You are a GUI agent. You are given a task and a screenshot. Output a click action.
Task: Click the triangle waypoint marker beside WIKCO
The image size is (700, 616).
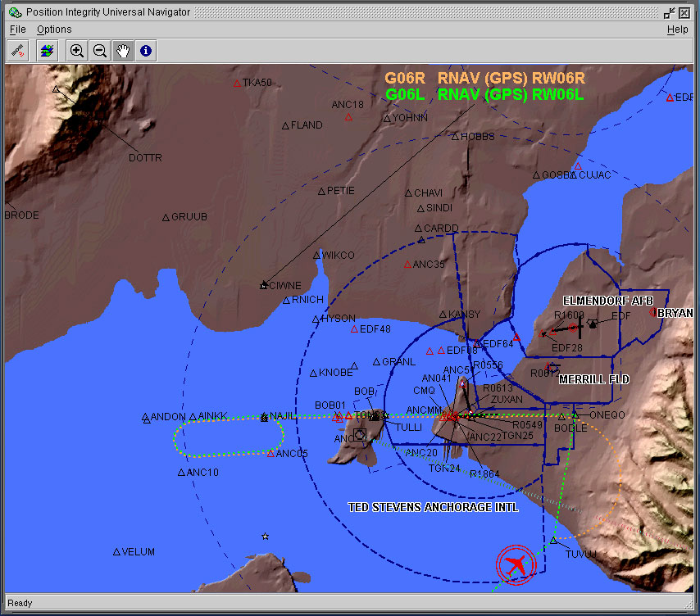(x=316, y=256)
